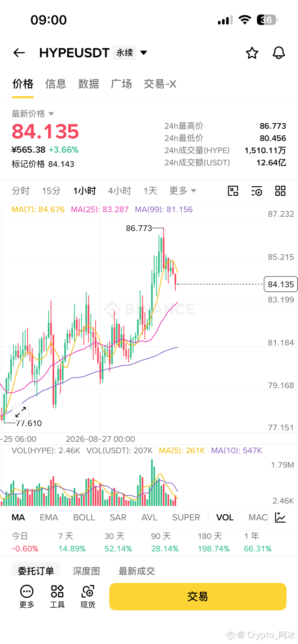Open the 深度图 tab

[x=86, y=571]
